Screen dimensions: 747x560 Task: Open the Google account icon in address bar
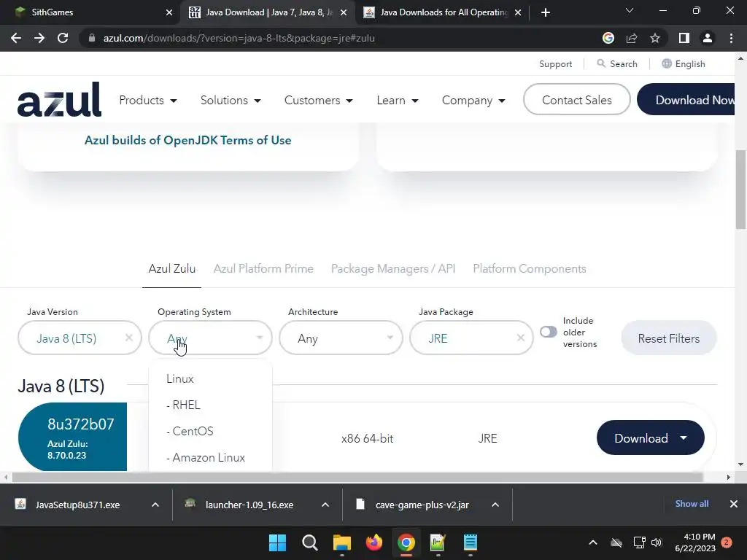pos(608,38)
